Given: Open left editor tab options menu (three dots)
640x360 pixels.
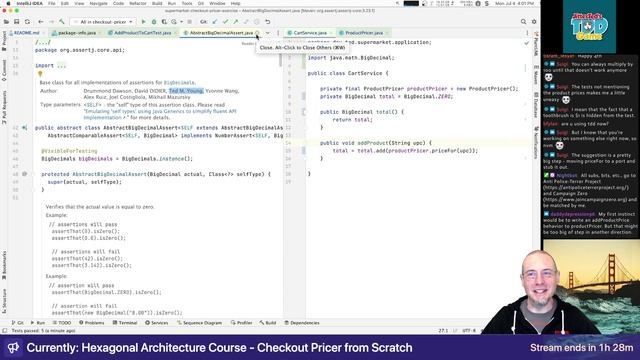Looking at the screenshot, I should pyautogui.click(x=278, y=33).
